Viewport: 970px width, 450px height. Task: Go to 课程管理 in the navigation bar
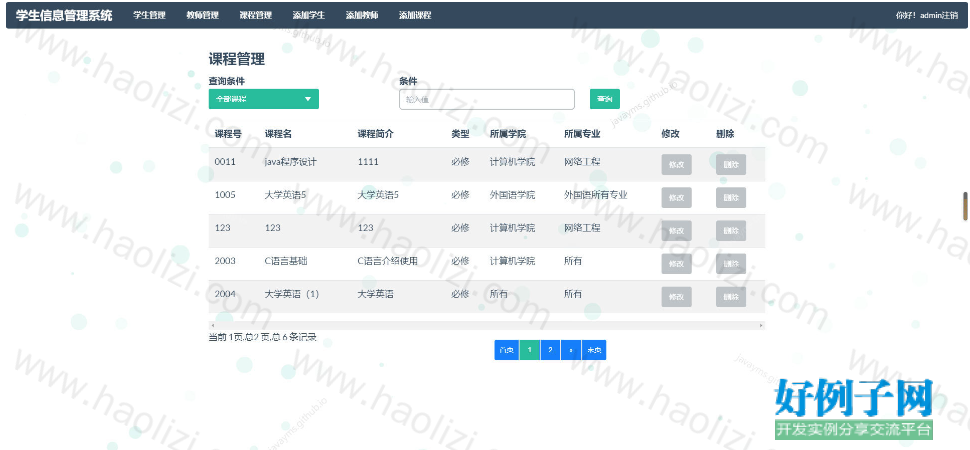(255, 15)
